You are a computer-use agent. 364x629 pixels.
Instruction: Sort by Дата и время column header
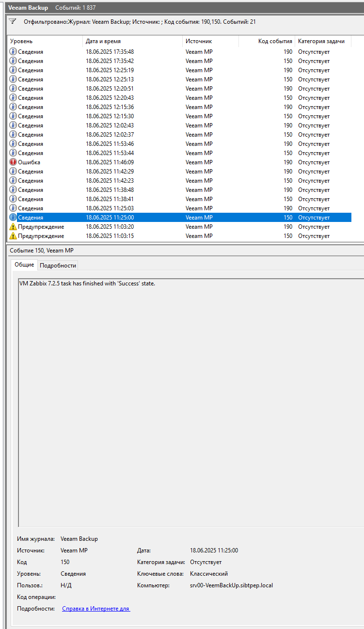click(x=133, y=42)
